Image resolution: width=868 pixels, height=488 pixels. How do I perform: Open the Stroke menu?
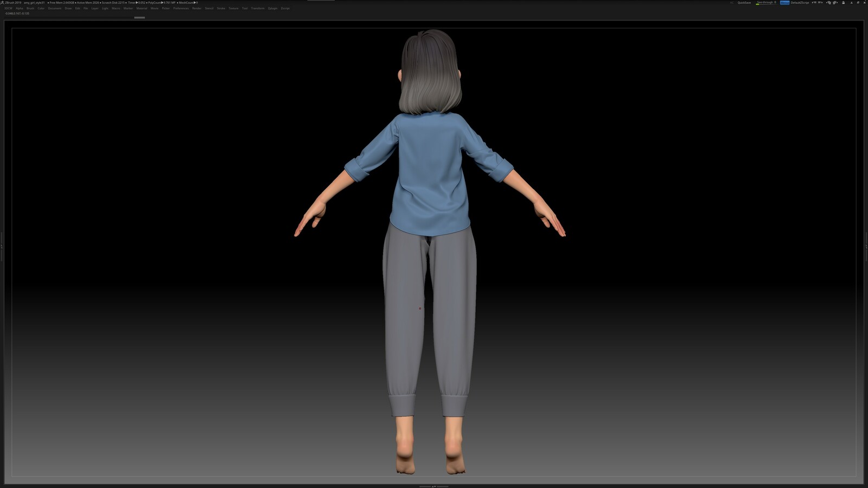click(x=221, y=8)
